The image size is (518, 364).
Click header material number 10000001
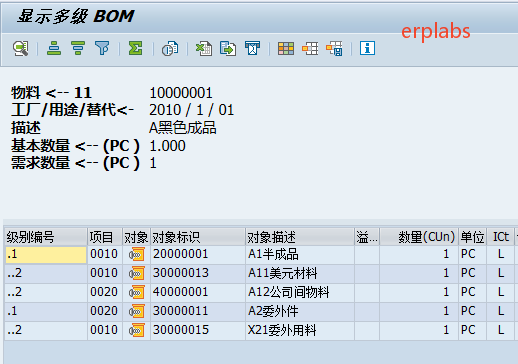(x=181, y=93)
